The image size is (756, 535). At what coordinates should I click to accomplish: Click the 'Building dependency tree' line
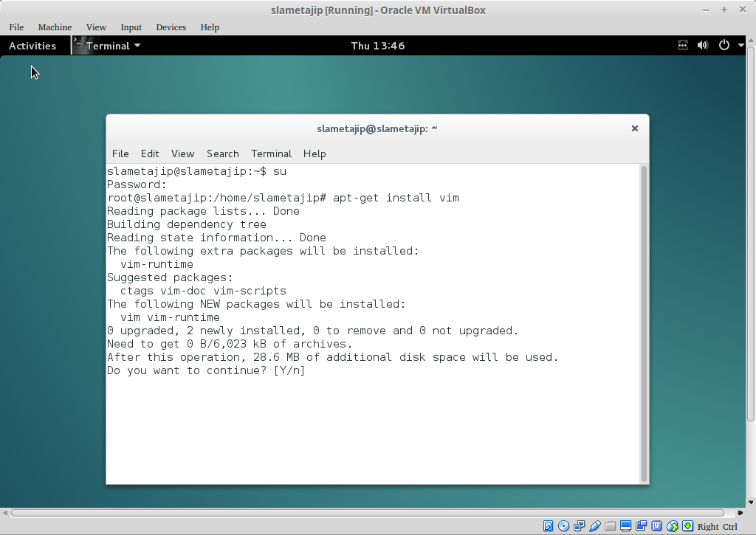coord(187,224)
